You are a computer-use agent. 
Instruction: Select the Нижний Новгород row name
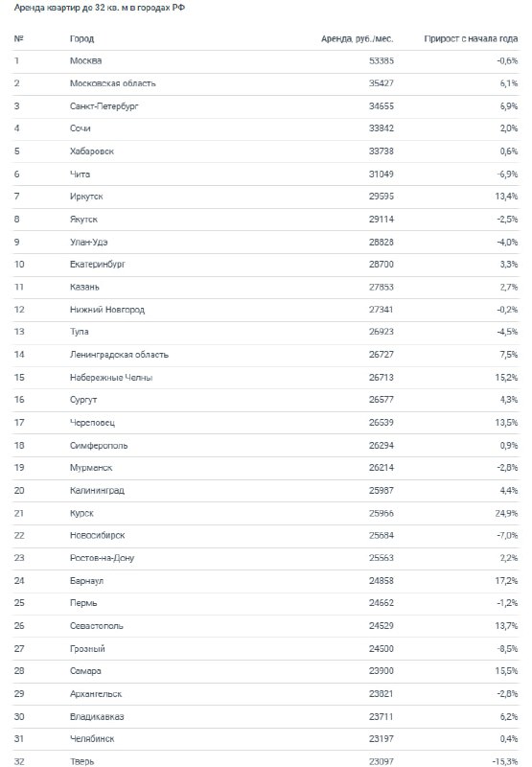click(107, 310)
